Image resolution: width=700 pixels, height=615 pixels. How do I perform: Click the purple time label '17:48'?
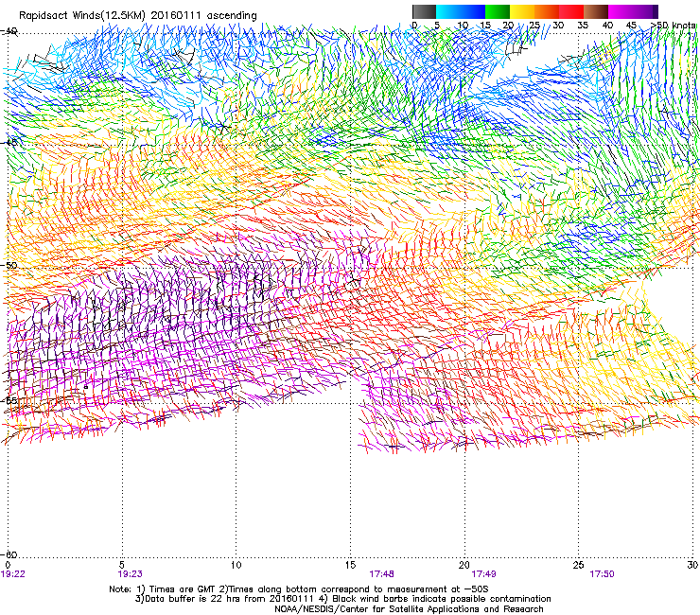pos(382,574)
